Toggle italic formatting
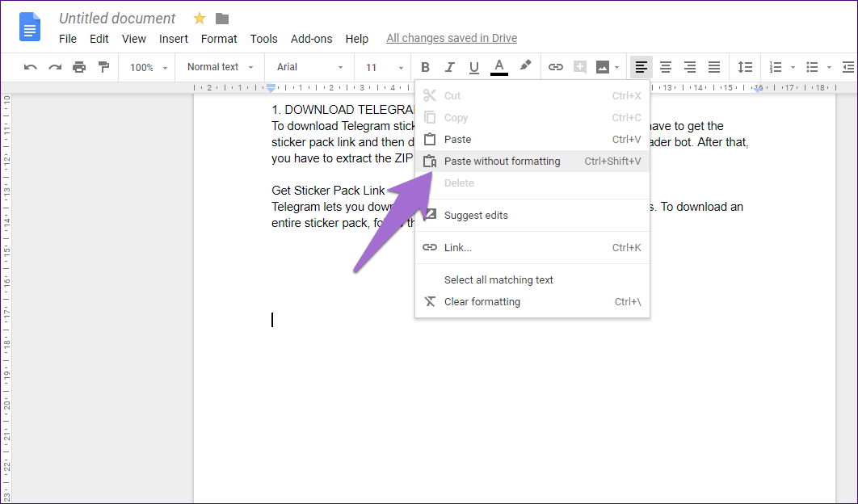 click(x=450, y=67)
